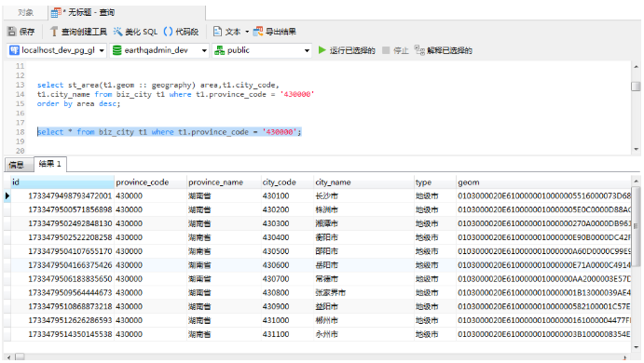Click Beautify SQL (美化 SQL)
The height and width of the screenshot is (363, 644).
(x=135, y=32)
